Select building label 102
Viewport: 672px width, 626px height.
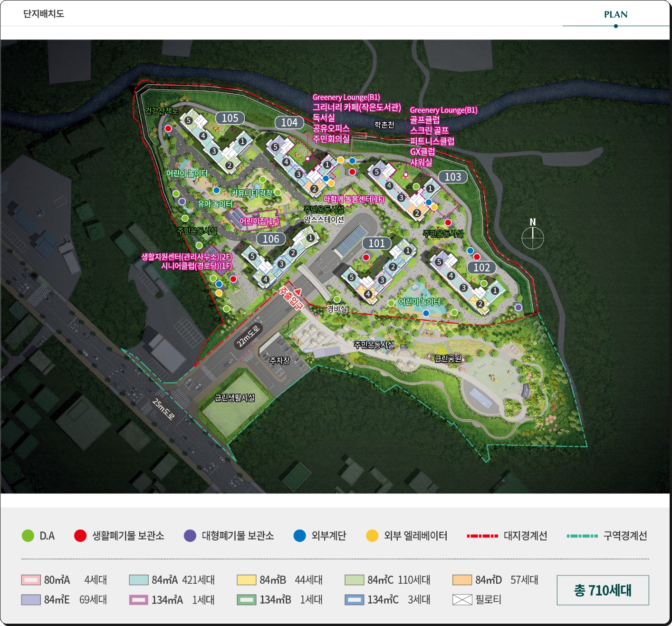(481, 268)
